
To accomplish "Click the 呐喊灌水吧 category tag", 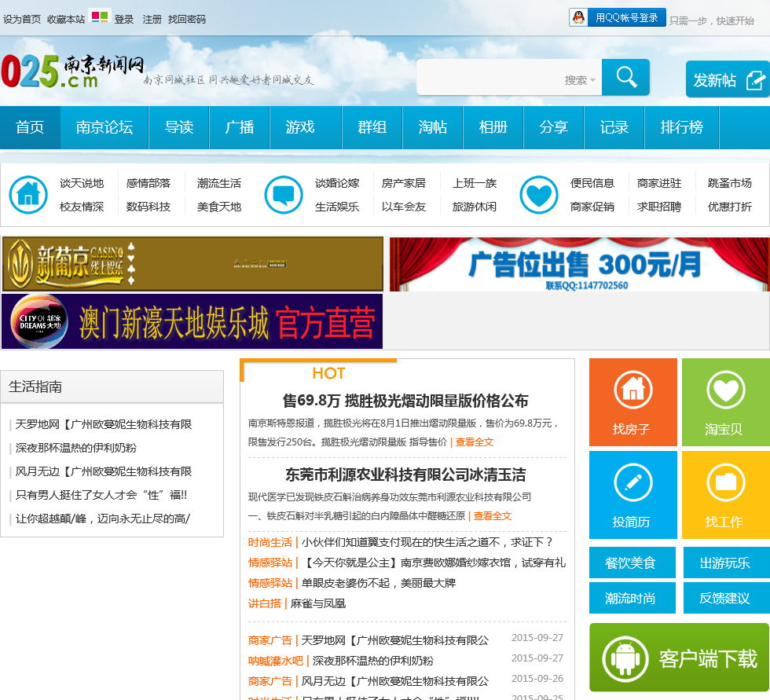I will [x=276, y=661].
